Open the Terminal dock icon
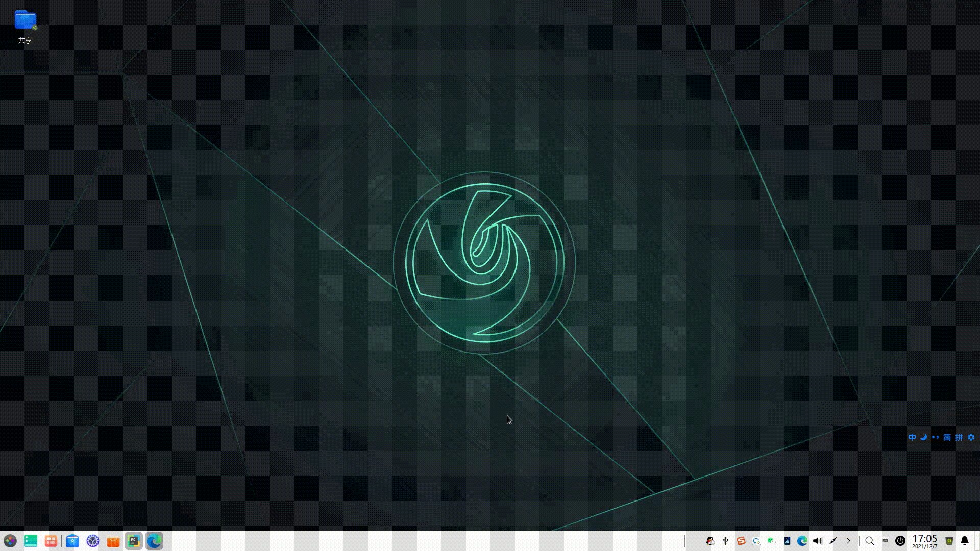 31,541
